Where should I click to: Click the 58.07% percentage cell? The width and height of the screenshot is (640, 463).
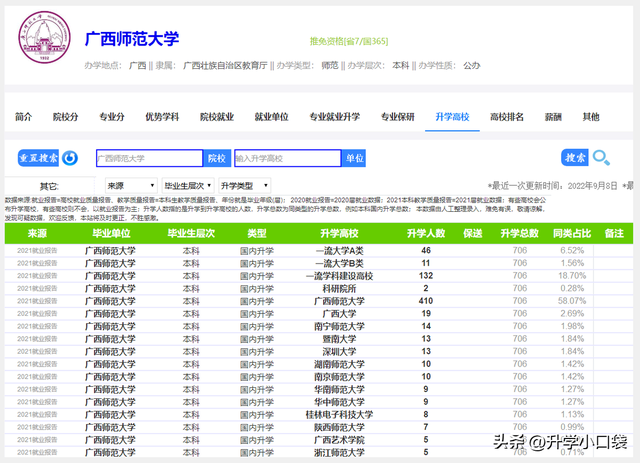[x=572, y=301]
